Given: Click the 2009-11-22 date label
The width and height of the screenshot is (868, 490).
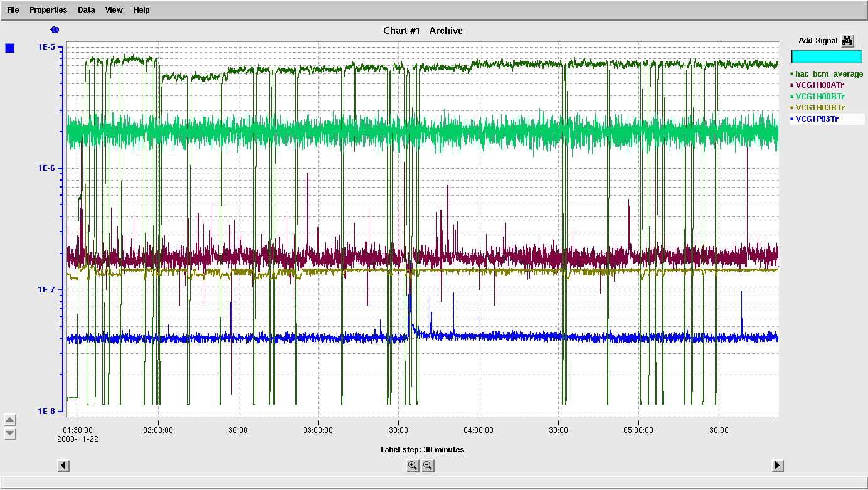Looking at the screenshot, I should point(78,439).
